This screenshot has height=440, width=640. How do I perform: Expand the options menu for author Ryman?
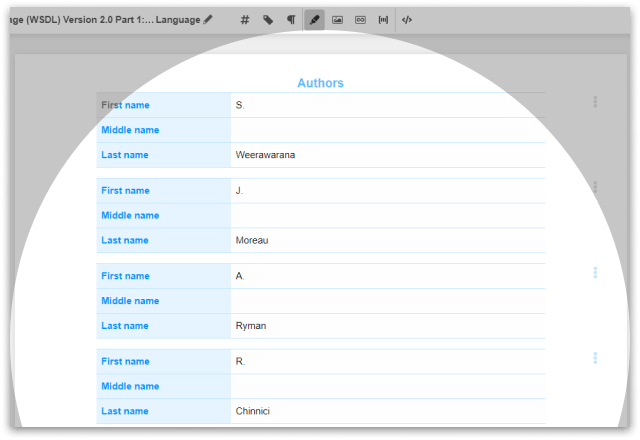595,273
